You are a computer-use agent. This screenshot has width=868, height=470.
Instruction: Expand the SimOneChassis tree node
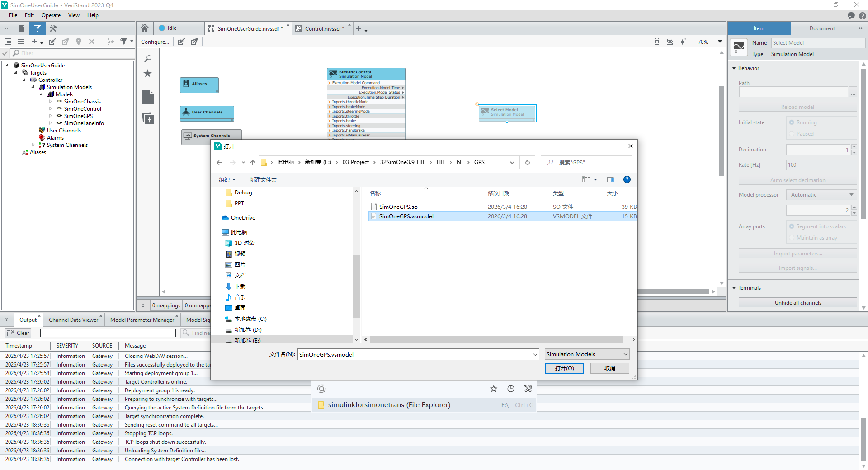point(50,102)
